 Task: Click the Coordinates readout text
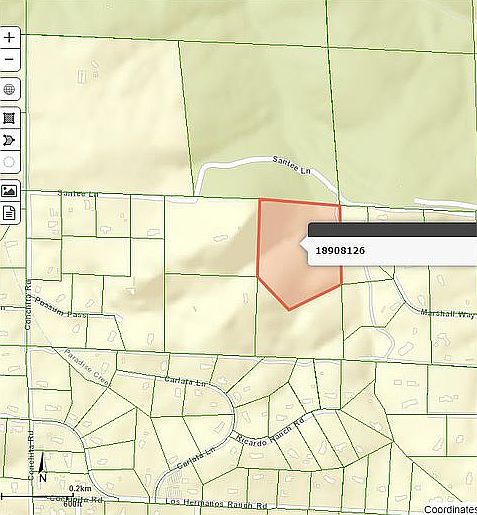pyautogui.click(x=450, y=509)
